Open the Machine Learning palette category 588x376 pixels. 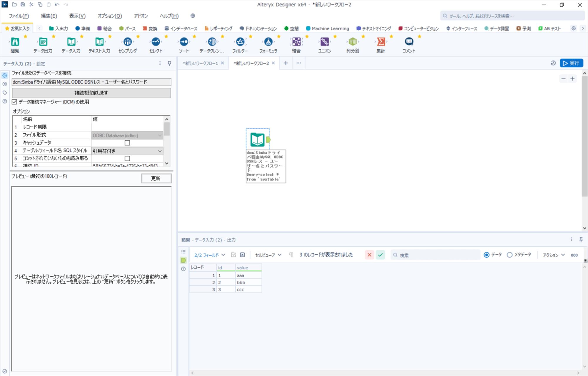click(328, 28)
